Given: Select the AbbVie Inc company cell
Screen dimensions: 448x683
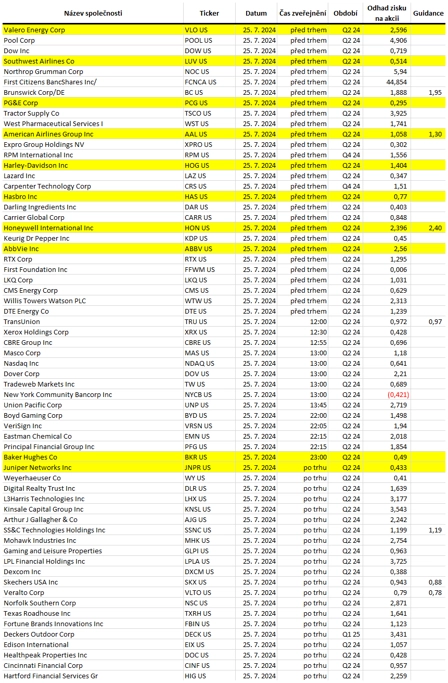Looking at the screenshot, I should coord(93,249).
